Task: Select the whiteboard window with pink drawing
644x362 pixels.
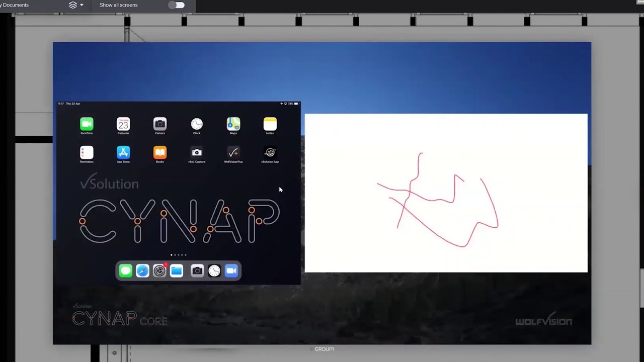Action: click(446, 193)
